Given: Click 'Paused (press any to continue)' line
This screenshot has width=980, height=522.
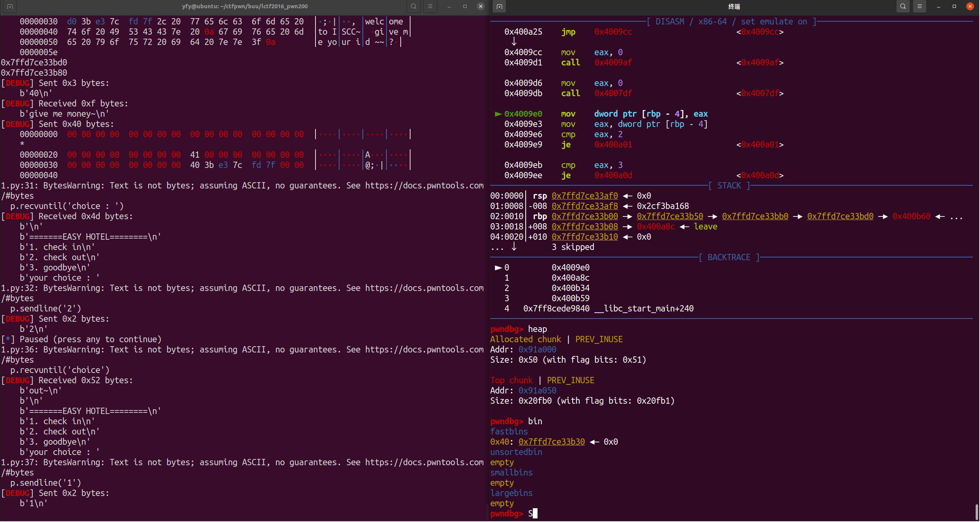Looking at the screenshot, I should 81,339.
